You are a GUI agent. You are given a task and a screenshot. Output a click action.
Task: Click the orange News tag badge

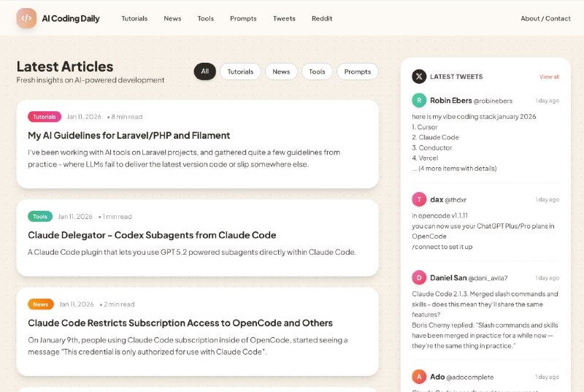(x=41, y=304)
